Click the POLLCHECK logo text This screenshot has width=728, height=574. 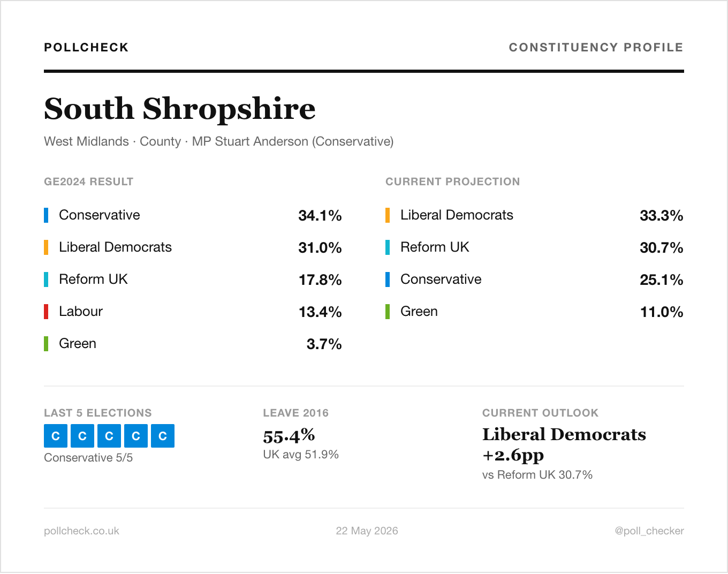click(x=86, y=47)
